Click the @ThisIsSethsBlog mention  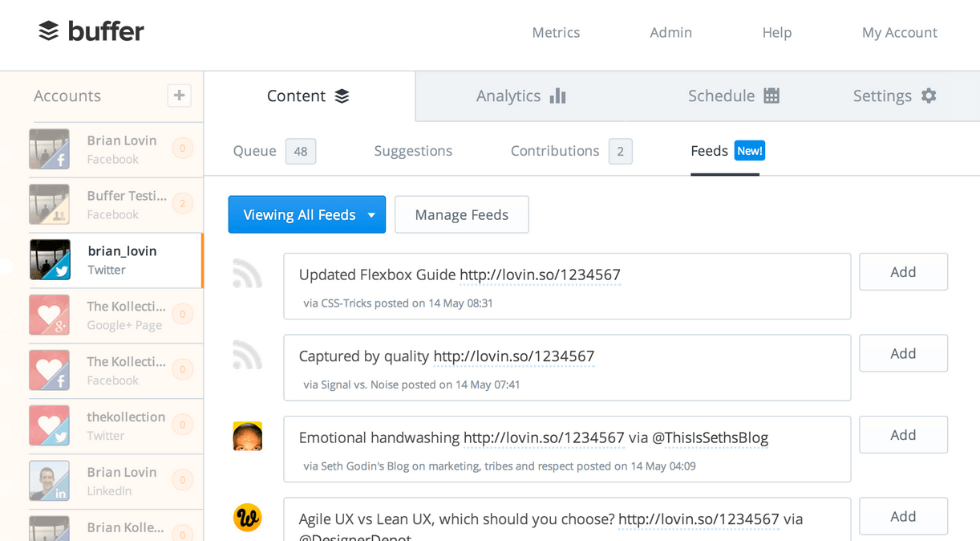710,438
